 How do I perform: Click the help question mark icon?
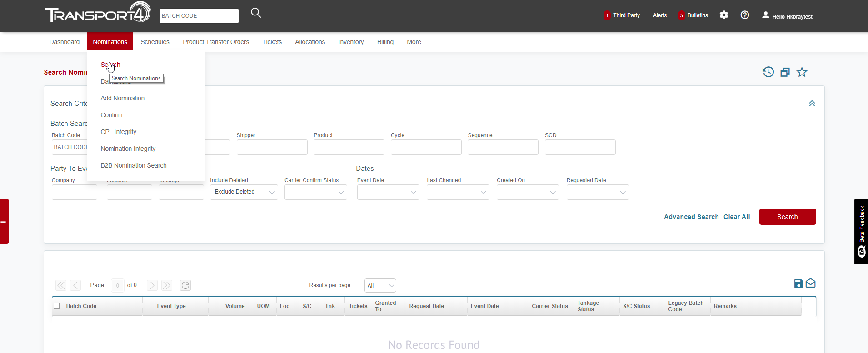[x=744, y=15]
